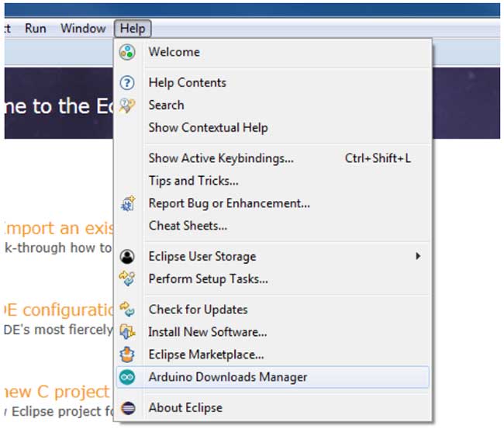Image resolution: width=504 pixels, height=429 pixels.
Task: Click the Perform Setup Tasks icon
Action: [128, 279]
